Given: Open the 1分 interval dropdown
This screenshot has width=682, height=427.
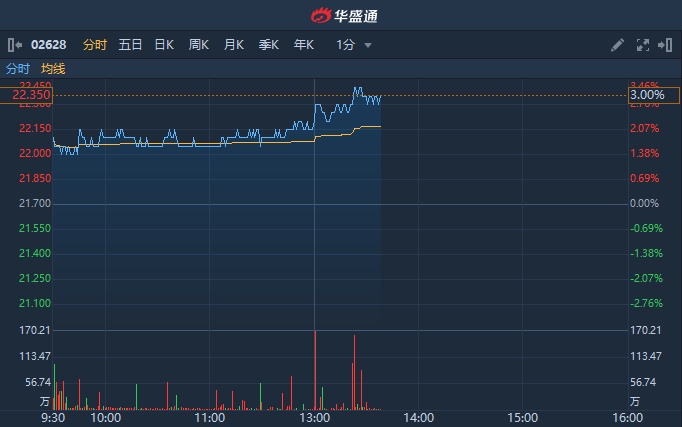Looking at the screenshot, I should tap(354, 45).
